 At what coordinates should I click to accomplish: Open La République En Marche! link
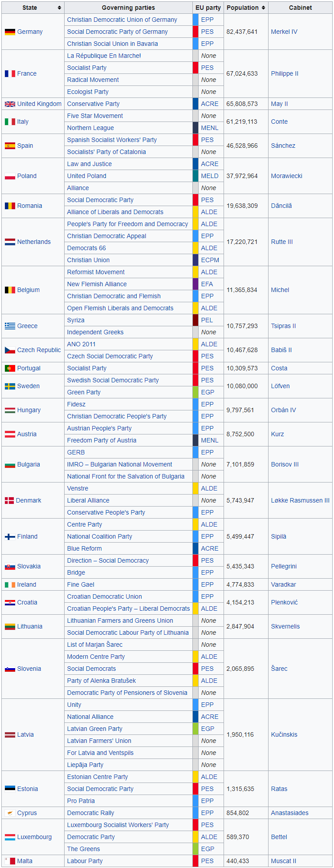pyautogui.click(x=104, y=56)
